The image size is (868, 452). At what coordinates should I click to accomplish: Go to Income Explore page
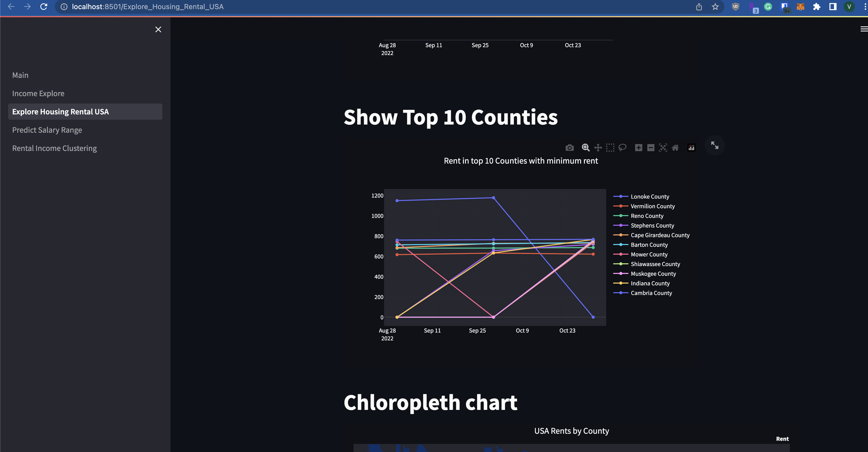tap(38, 93)
